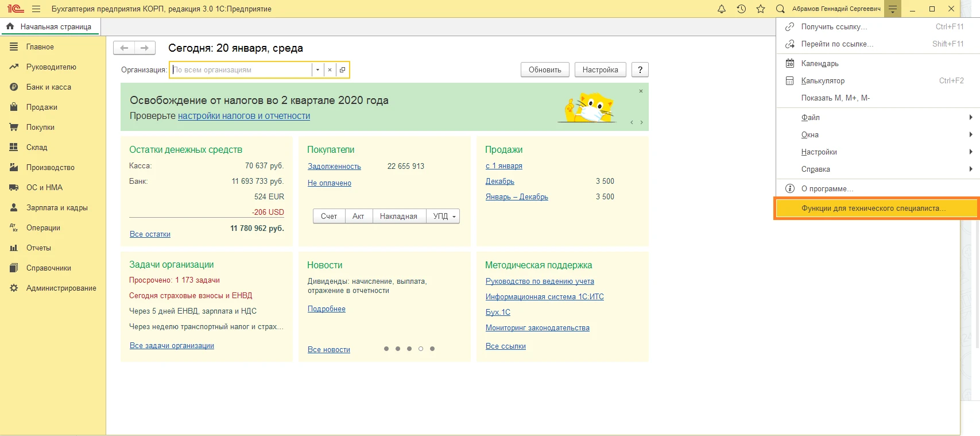
Task: Click the Главное section icon
Action: tap(14, 47)
